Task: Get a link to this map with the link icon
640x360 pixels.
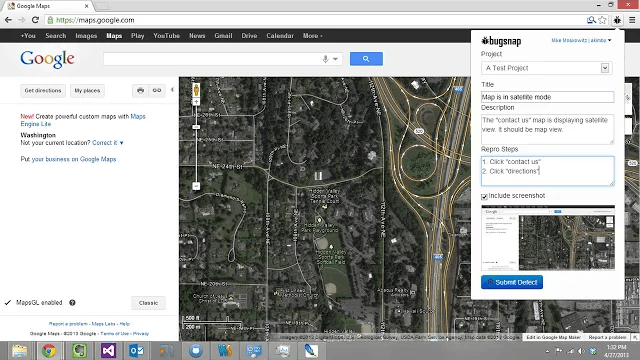Action: pyautogui.click(x=157, y=91)
